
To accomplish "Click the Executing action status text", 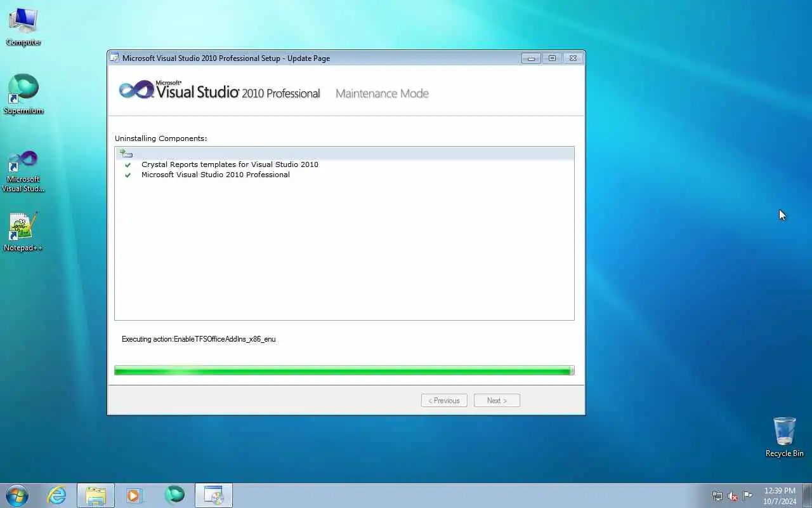I will coord(199,339).
